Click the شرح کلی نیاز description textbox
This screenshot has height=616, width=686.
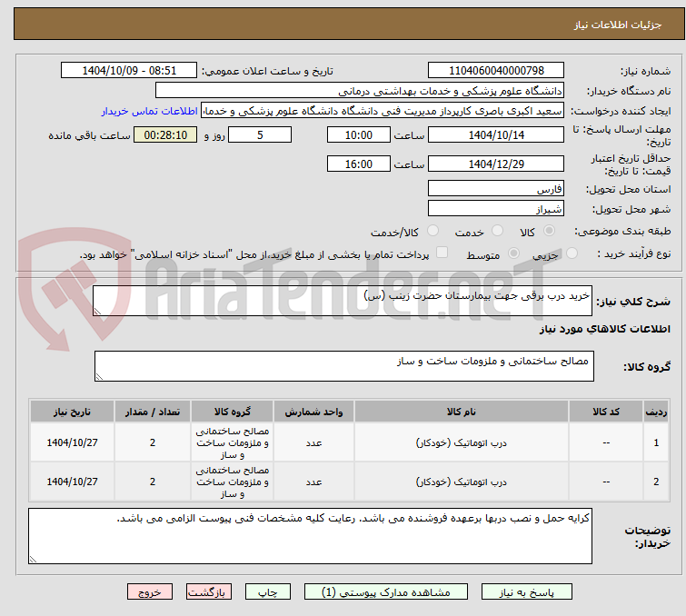coord(343,301)
